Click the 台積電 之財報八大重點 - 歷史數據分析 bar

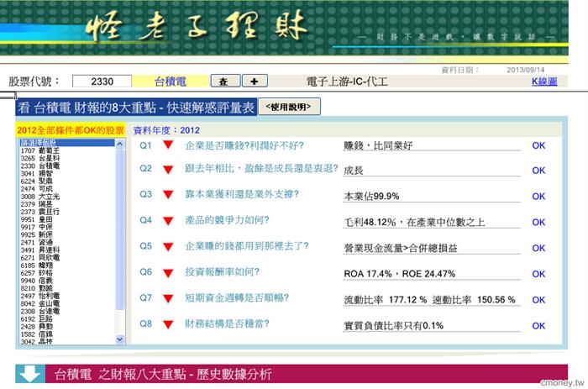[291, 374]
